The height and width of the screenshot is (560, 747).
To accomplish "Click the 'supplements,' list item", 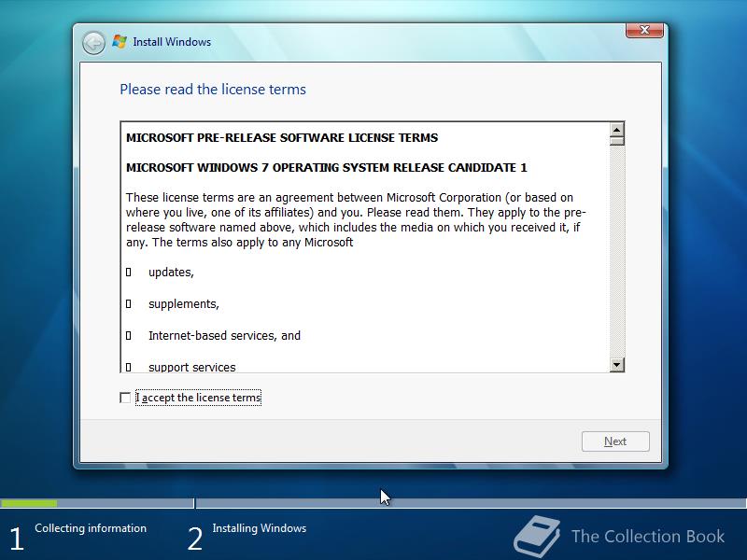I will [183, 304].
